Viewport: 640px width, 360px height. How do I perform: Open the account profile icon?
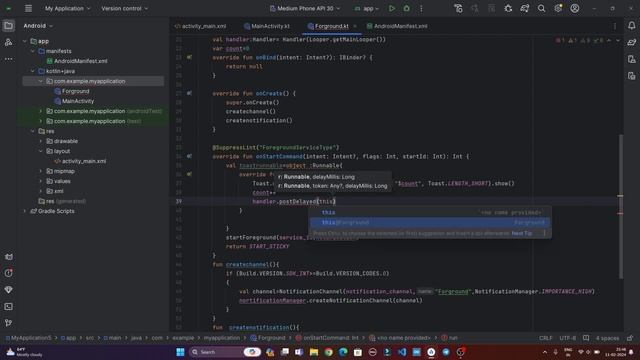click(575, 8)
